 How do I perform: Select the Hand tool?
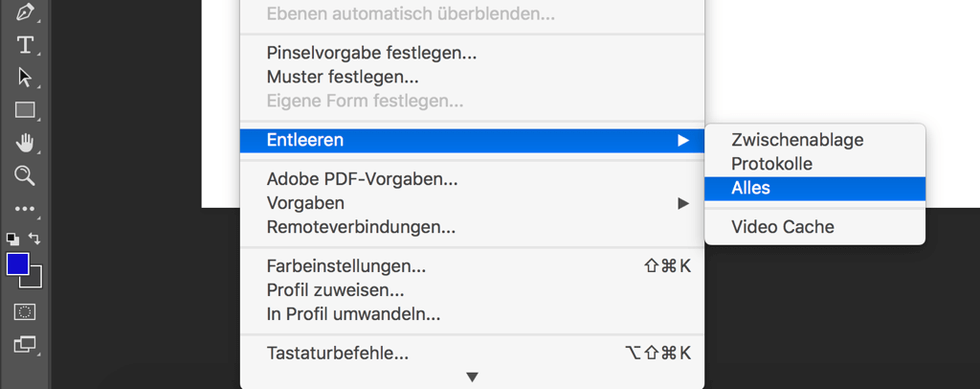pos(25,143)
